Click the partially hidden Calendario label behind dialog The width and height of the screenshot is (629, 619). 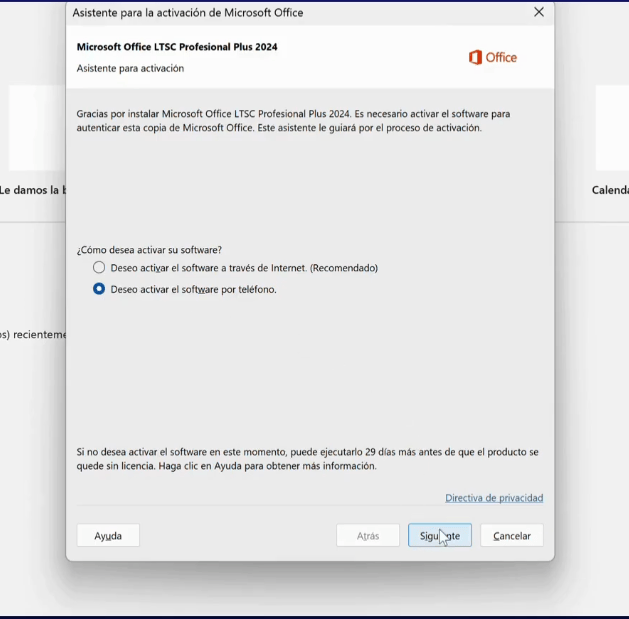(610, 190)
